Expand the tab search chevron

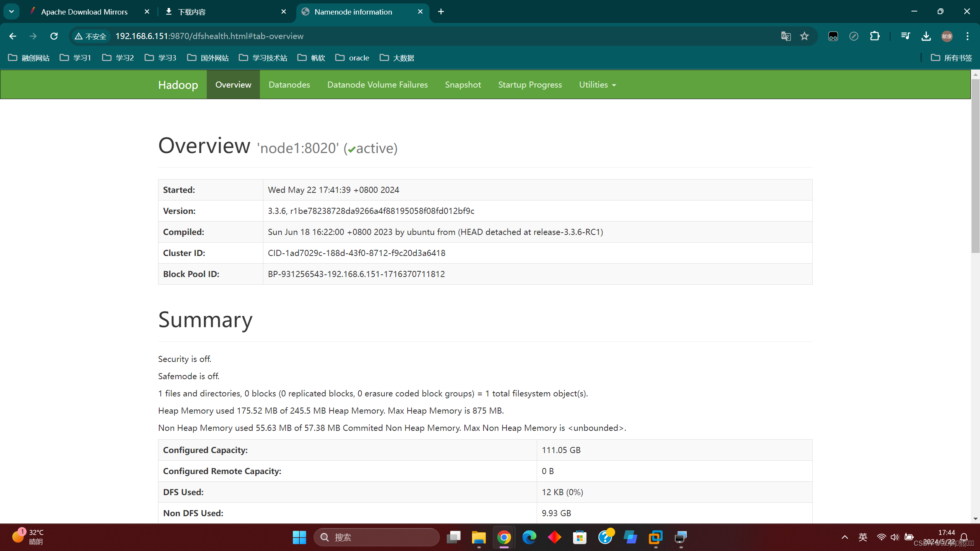11,11
